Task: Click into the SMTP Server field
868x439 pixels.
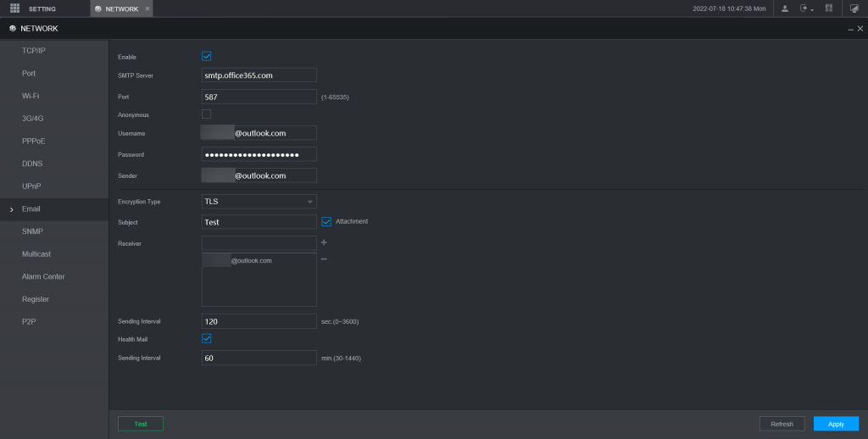Action: 259,75
